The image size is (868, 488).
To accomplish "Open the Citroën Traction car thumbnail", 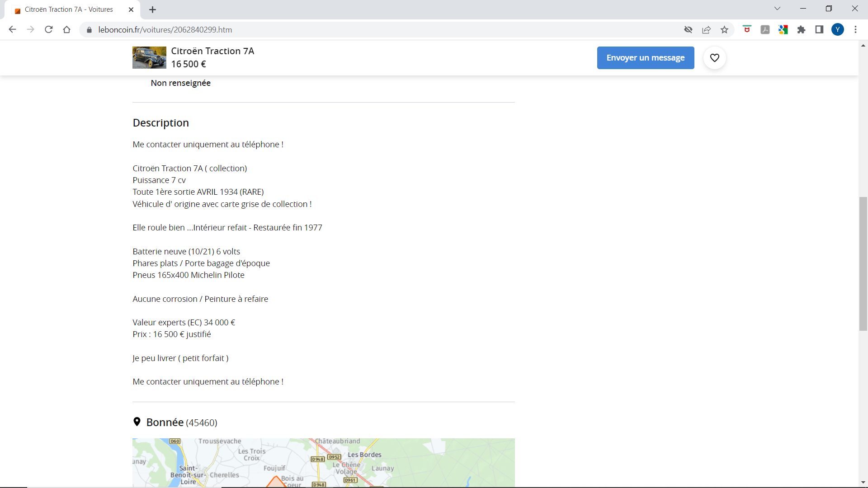I will 149,57.
